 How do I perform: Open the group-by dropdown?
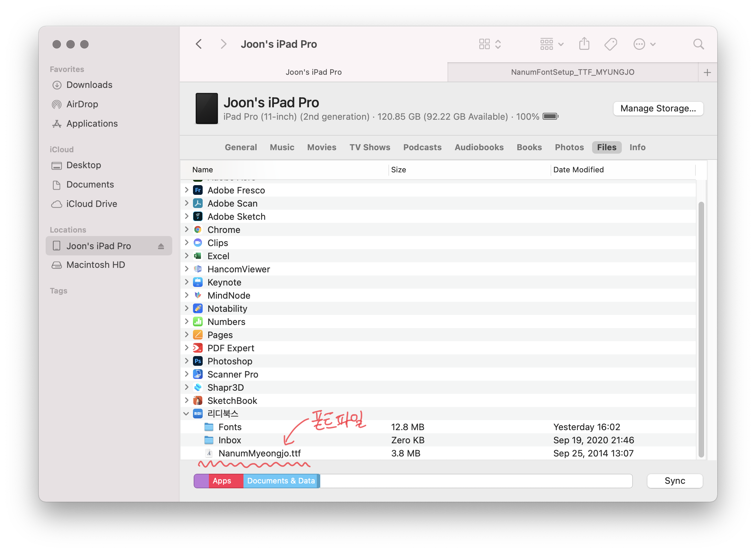552,44
